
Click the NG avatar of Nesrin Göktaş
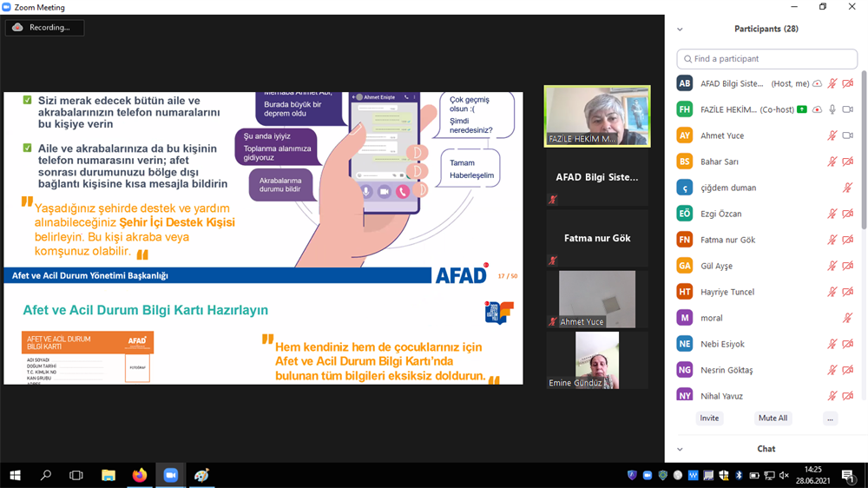pyautogui.click(x=685, y=369)
